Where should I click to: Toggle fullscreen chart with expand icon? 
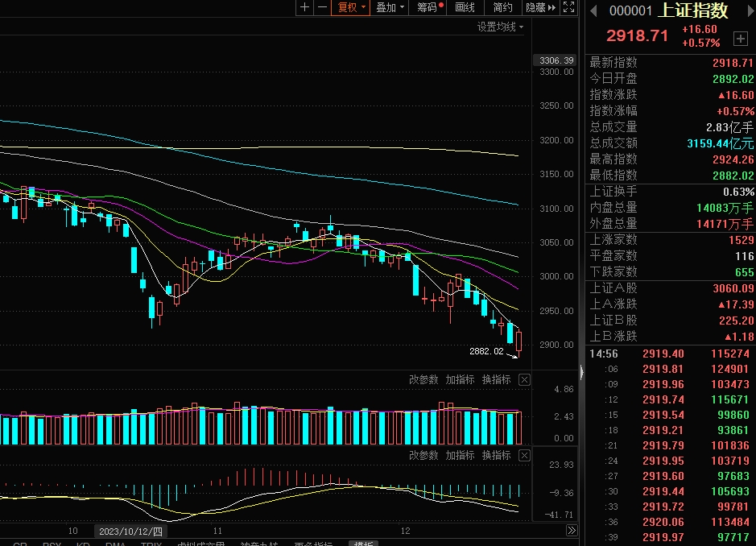[568, 7]
